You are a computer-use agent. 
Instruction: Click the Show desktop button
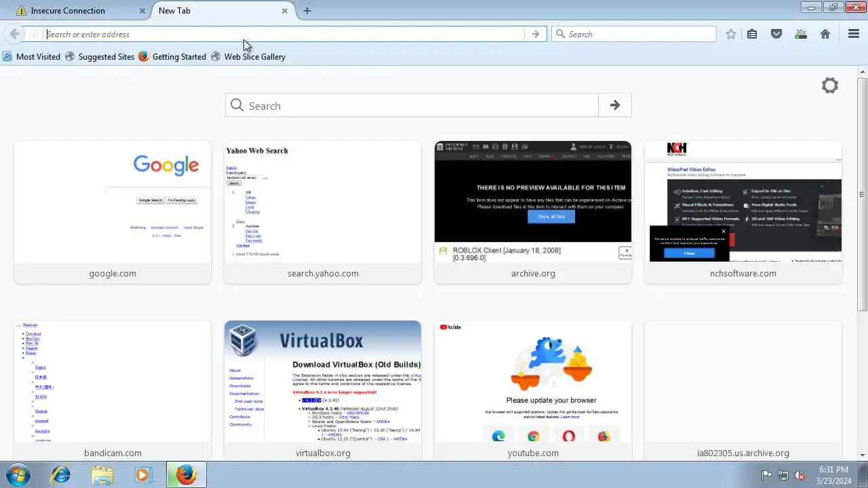coord(863,474)
